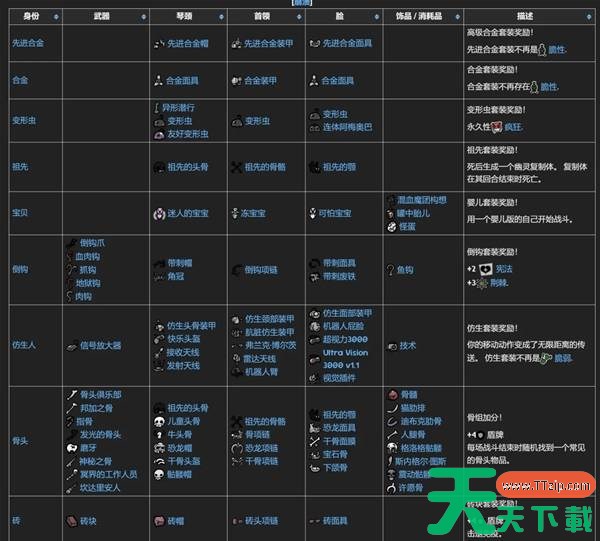600x541 pixels.
Task: Open the Ultra Vision 3000 v1.1 link
Action: 345,359
